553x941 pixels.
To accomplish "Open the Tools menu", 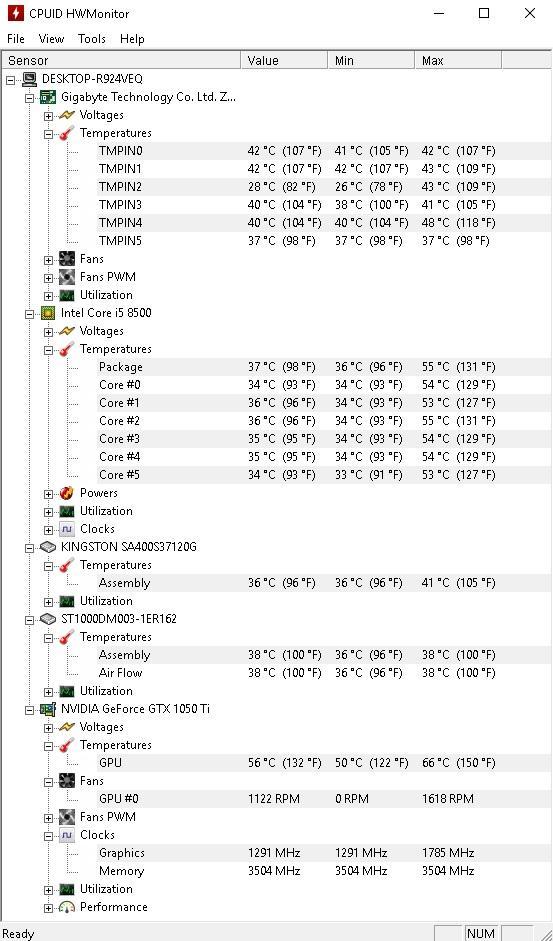I will click(92, 39).
